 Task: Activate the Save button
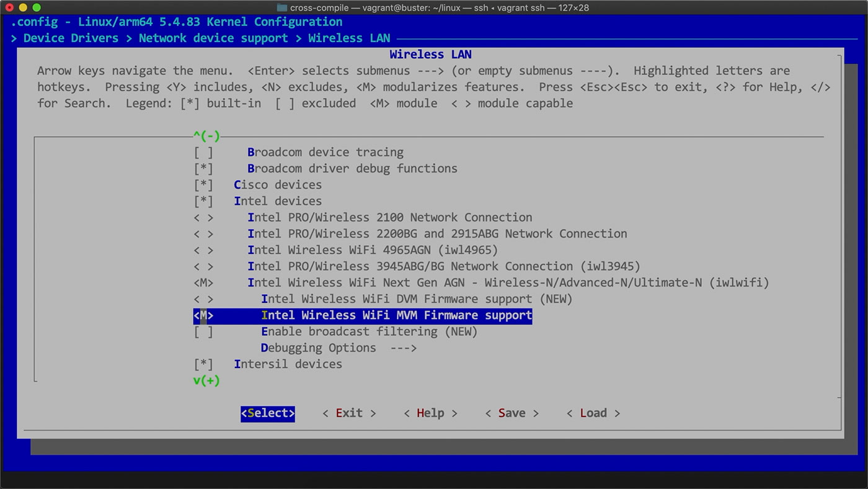click(511, 413)
